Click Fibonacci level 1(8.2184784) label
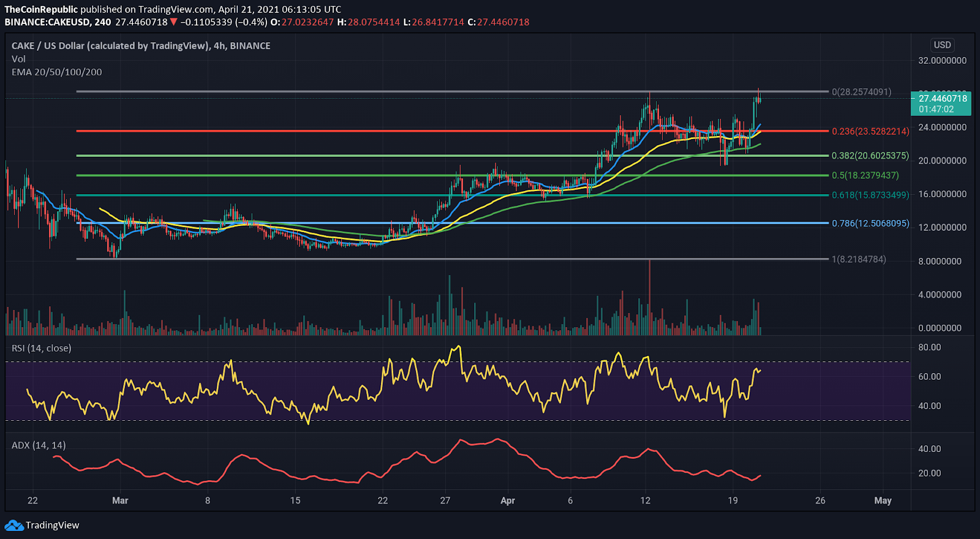980x539 pixels. pyautogui.click(x=859, y=259)
